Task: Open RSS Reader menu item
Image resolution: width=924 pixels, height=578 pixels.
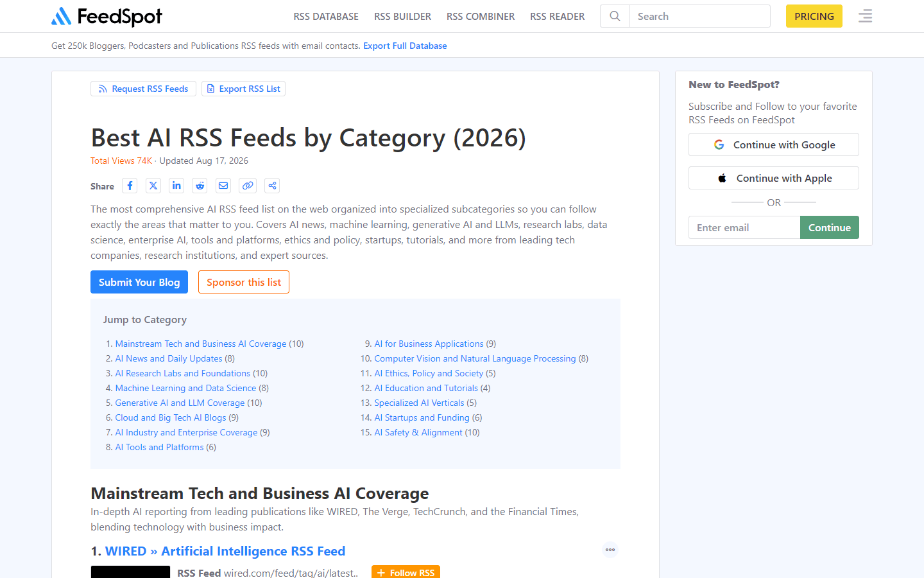Action: click(558, 16)
